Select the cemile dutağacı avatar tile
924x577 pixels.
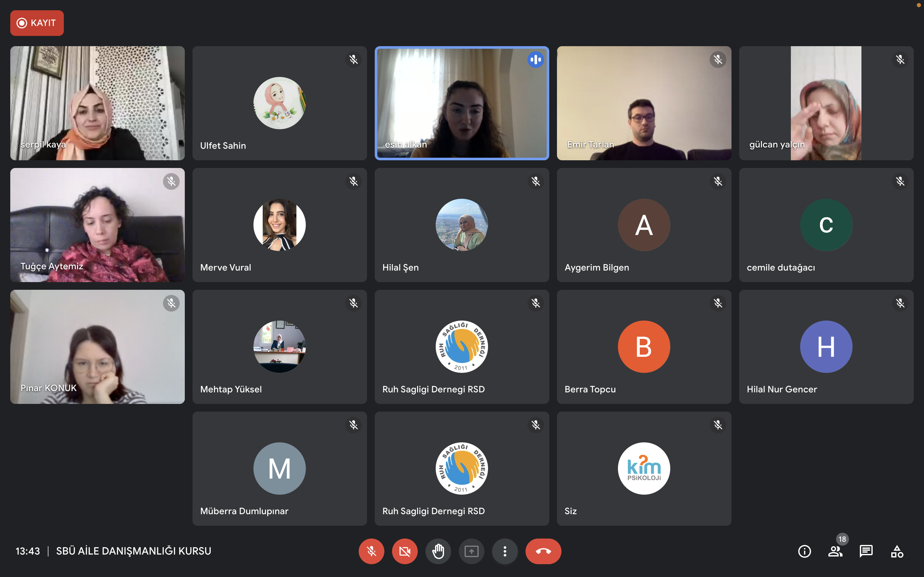pos(826,225)
